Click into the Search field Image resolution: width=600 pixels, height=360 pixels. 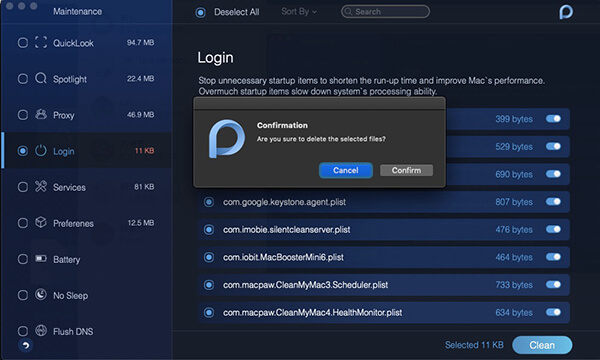[x=385, y=11]
